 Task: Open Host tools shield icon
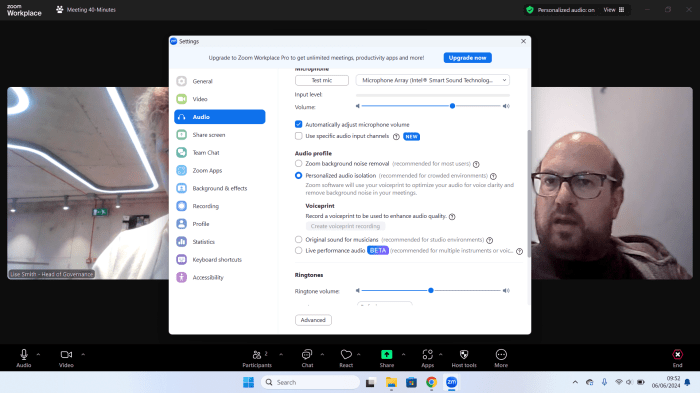(x=464, y=355)
